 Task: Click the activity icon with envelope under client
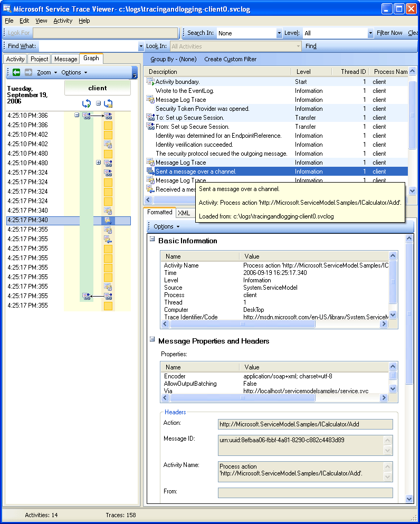(x=108, y=103)
